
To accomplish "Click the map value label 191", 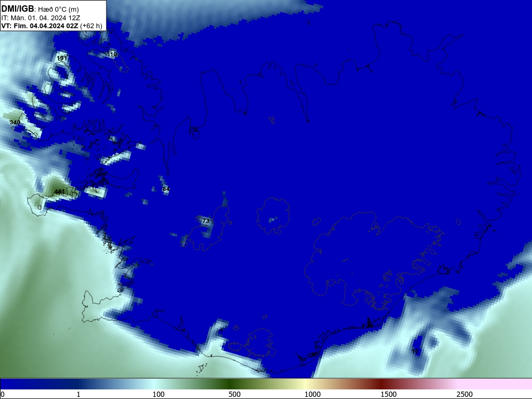I will [x=62, y=58].
